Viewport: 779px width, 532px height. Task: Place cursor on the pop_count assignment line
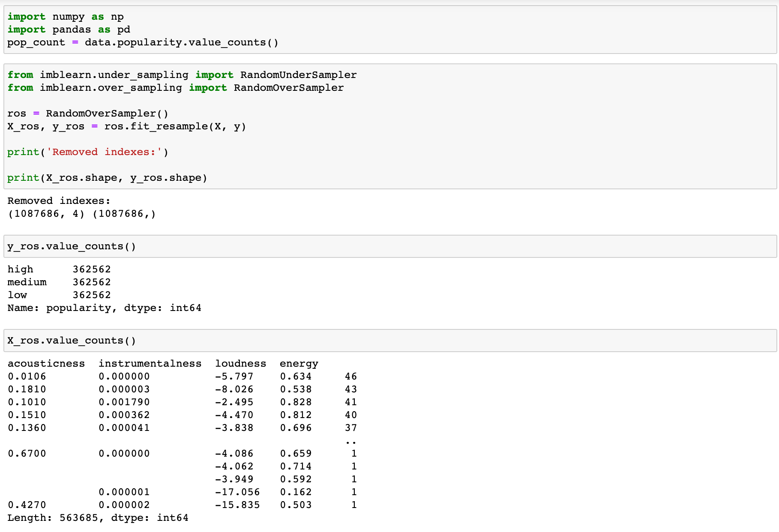142,42
